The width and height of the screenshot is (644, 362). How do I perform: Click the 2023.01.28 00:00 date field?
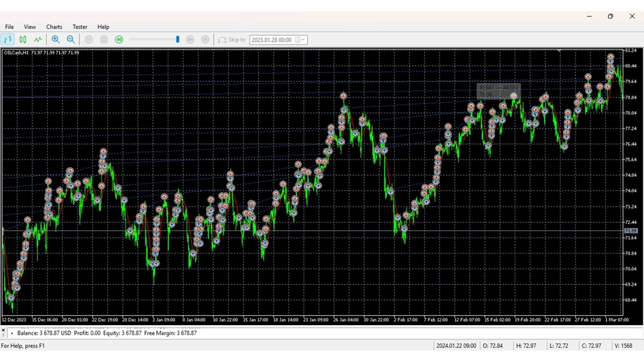[x=272, y=40]
